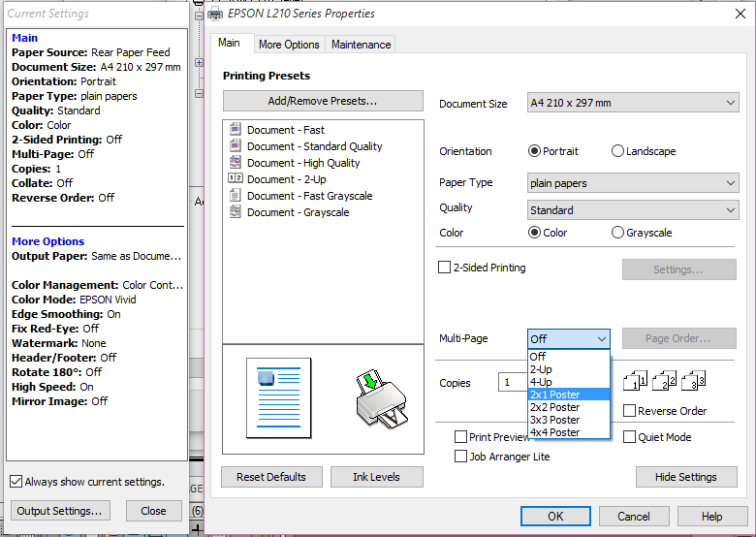Select Document - Standard Quality preset text

pos(314,146)
